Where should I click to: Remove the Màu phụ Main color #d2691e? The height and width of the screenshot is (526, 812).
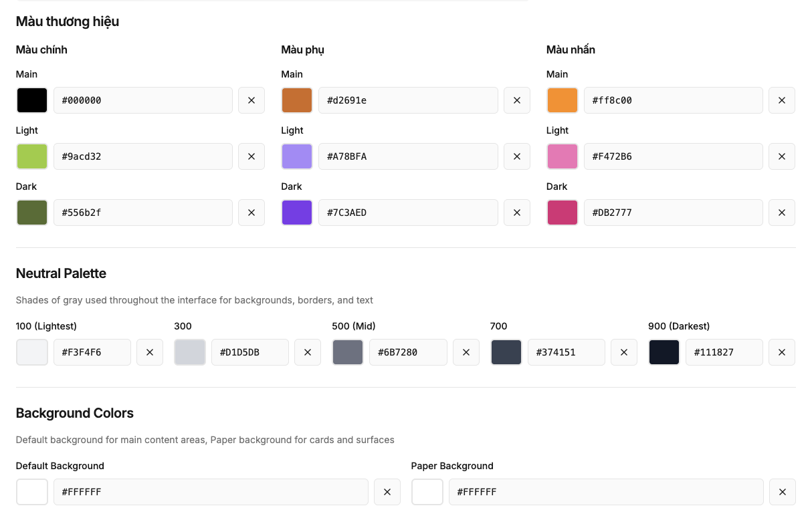coord(516,100)
